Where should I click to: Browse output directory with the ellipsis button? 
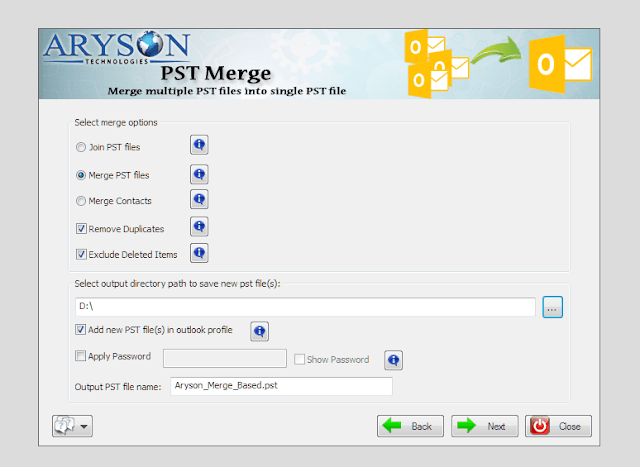[553, 307]
